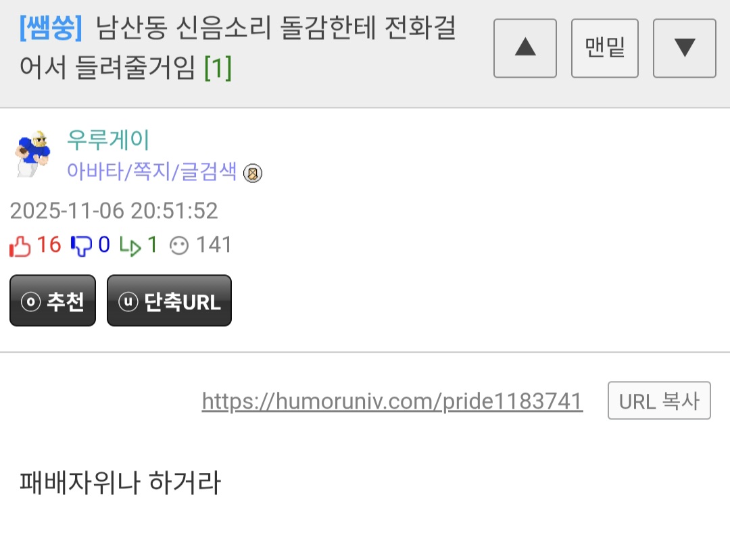This screenshot has height=560, width=730.
Task: Open the 우루게이 author profile name
Action: (x=108, y=139)
